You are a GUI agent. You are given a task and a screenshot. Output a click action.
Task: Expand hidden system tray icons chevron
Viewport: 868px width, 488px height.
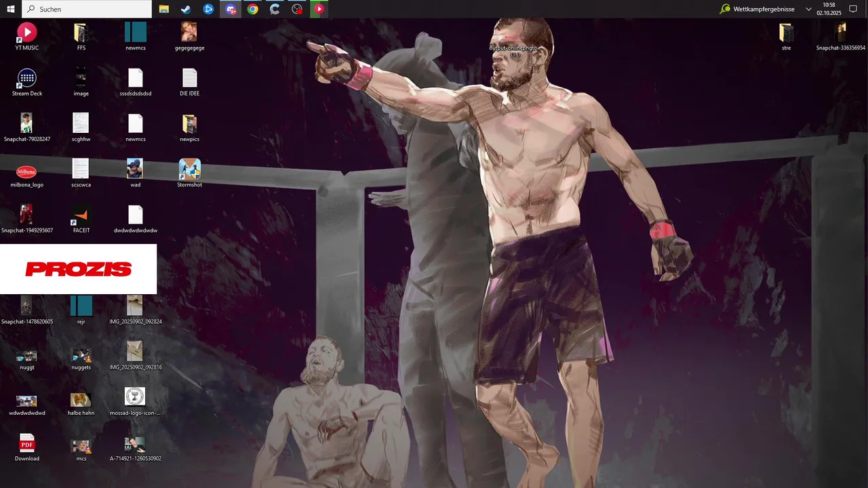coord(808,9)
